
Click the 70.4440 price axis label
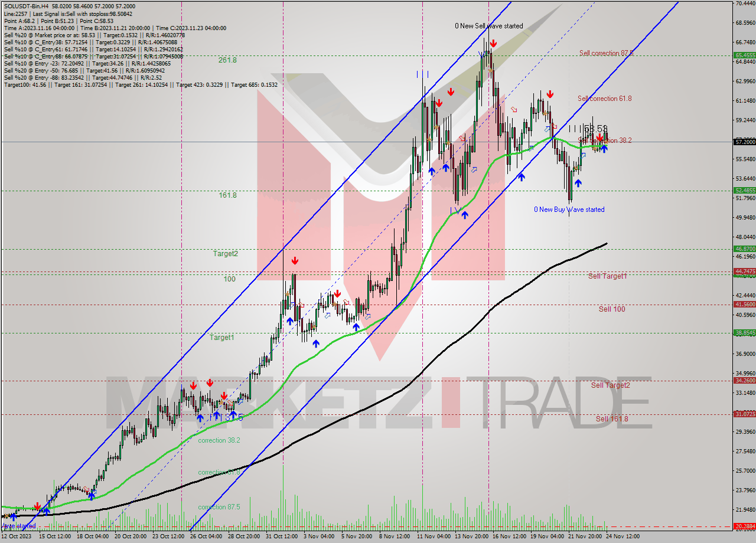pyautogui.click(x=745, y=4)
